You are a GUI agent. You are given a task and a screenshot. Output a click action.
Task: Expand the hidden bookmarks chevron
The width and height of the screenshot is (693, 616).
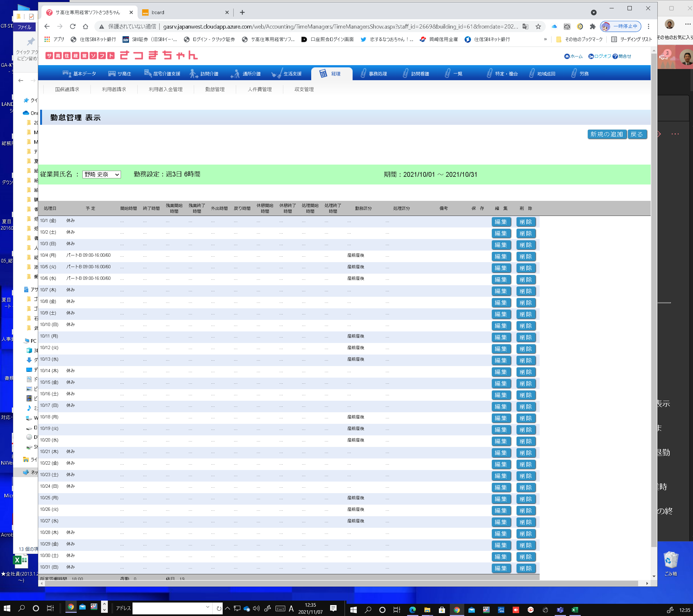545,39
